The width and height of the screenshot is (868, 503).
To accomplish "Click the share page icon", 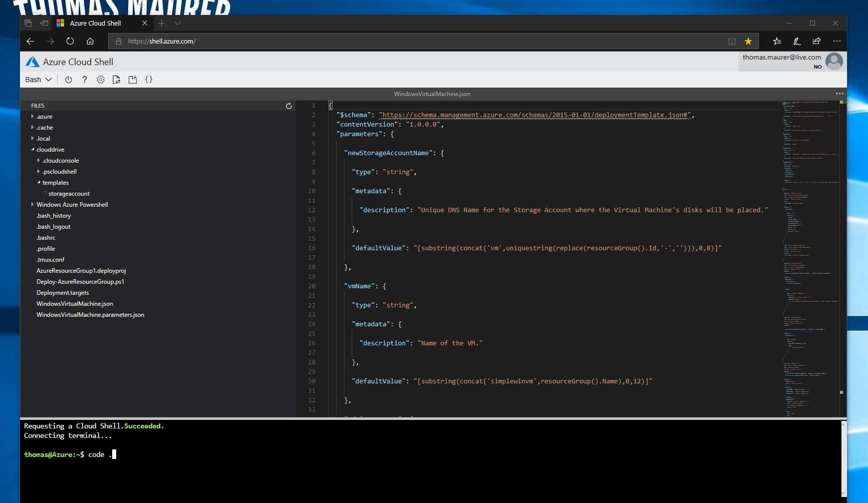I will [816, 41].
